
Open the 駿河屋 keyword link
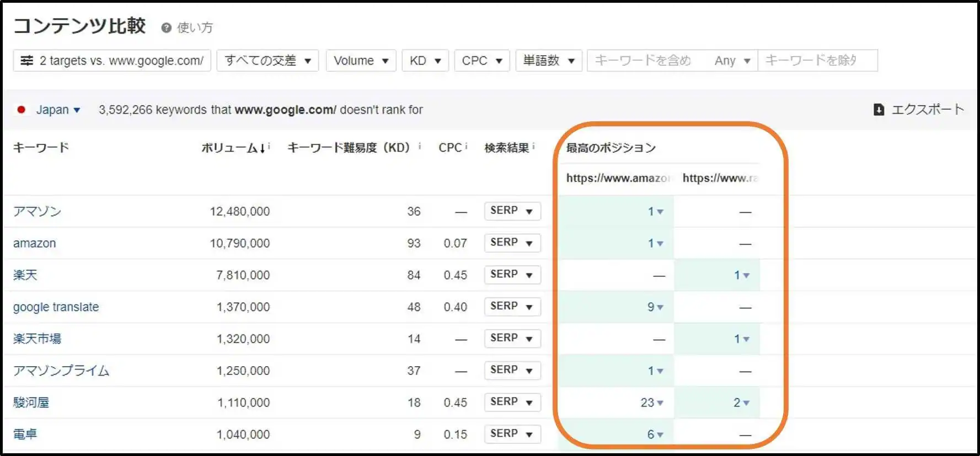31,403
